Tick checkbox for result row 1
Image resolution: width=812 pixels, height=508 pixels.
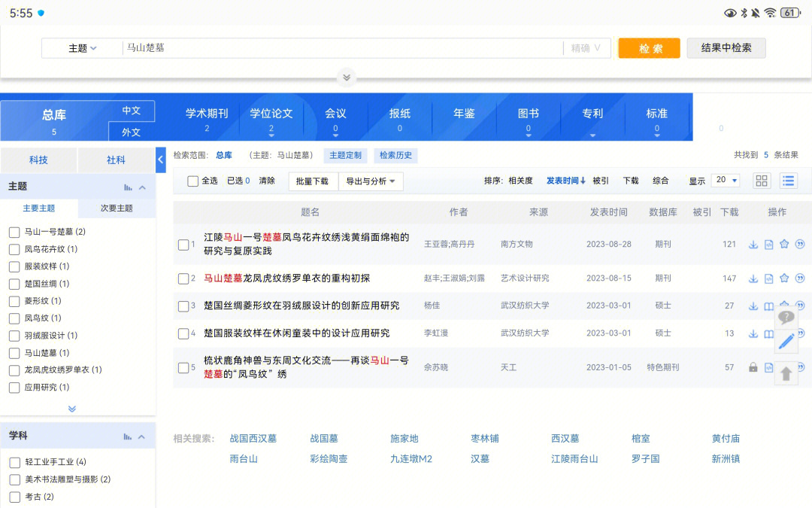click(x=183, y=244)
